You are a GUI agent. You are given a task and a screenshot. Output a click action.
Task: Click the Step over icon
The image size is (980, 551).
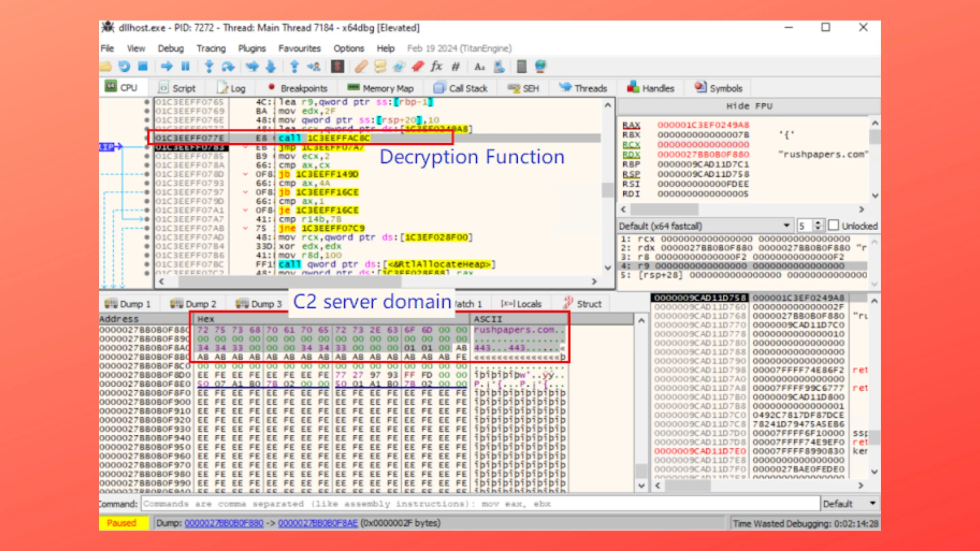(x=228, y=67)
